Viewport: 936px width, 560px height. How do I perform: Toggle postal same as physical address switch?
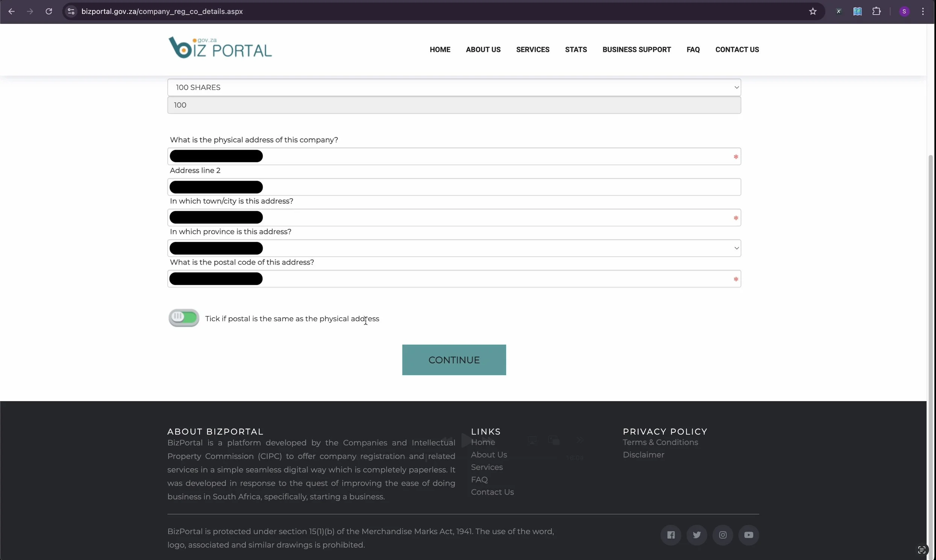(x=184, y=318)
